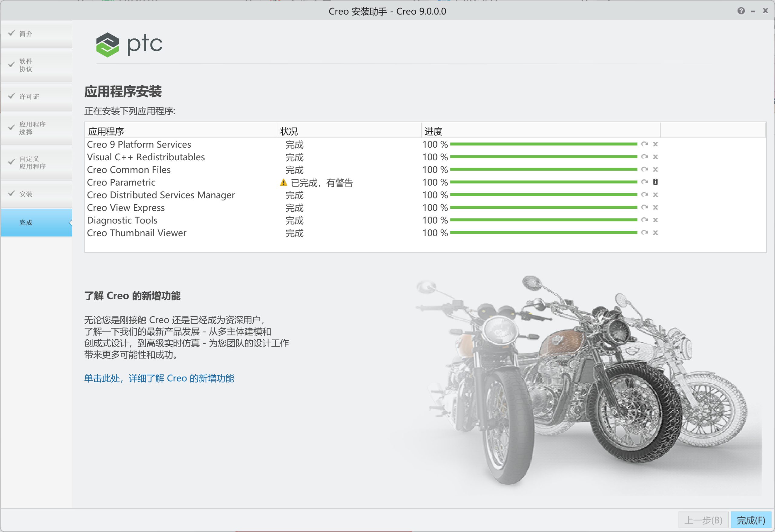Click retry icon for Creo Common Files

point(645,169)
